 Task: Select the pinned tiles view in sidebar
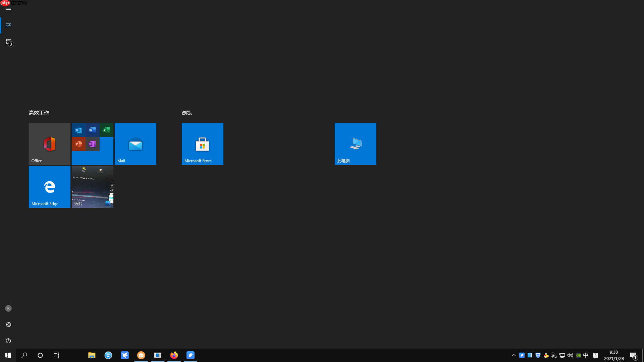pos(8,25)
